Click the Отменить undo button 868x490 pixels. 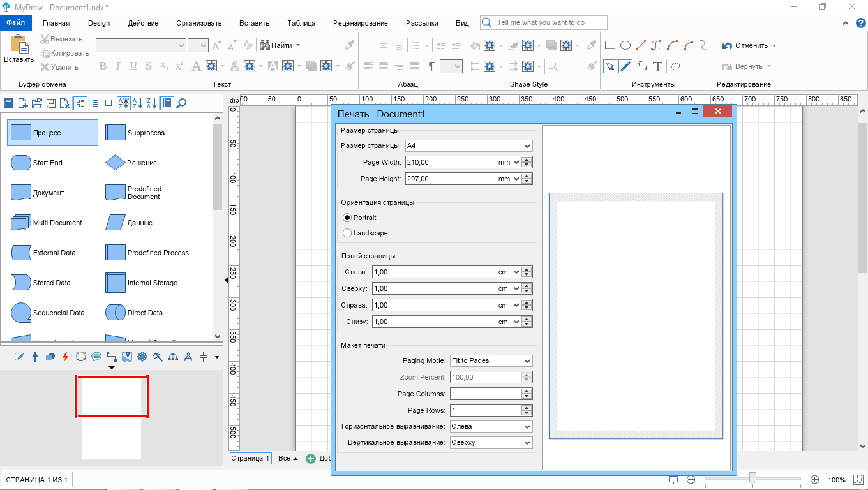point(744,46)
